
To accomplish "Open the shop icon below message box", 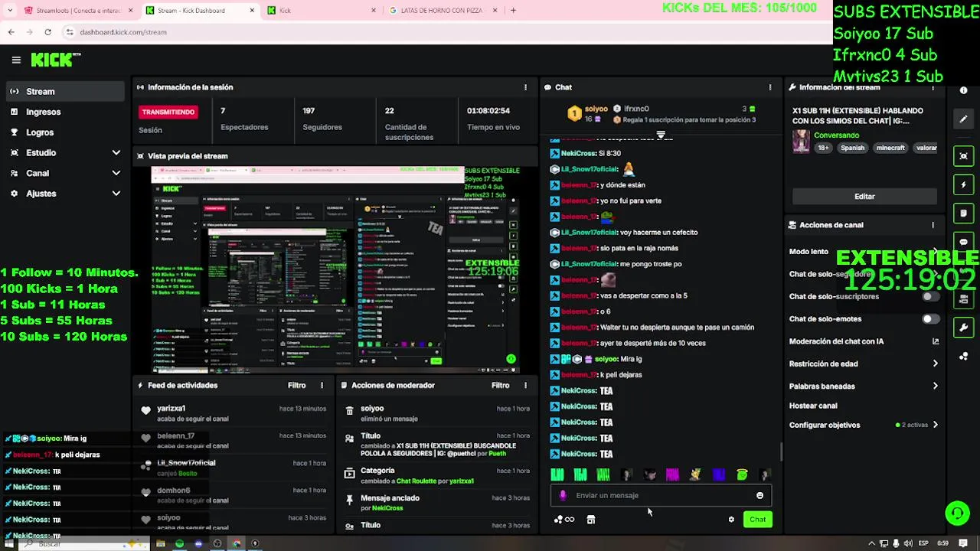I will pos(590,520).
